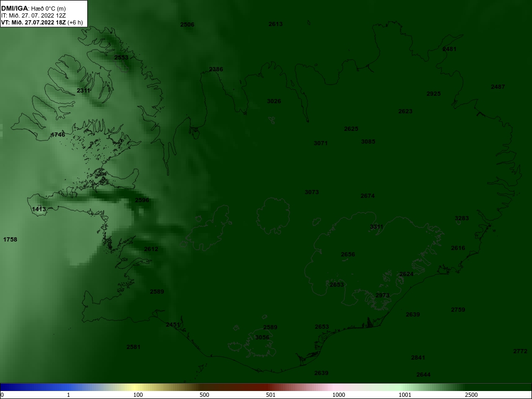Screen dimensions: 532x399
Task: Click the map value 2506
Action: [187, 24]
